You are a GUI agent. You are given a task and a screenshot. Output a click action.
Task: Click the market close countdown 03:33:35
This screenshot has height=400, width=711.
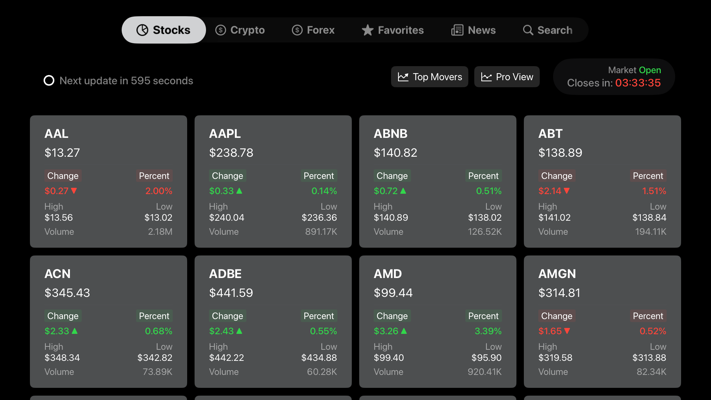coord(638,83)
